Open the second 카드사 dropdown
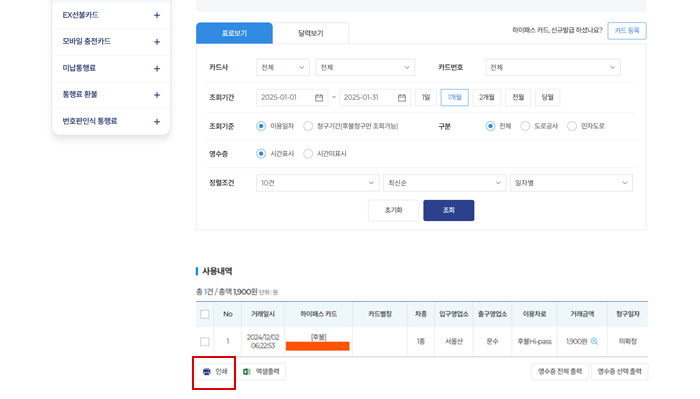Viewport: 700px width, 399px height. coord(365,67)
